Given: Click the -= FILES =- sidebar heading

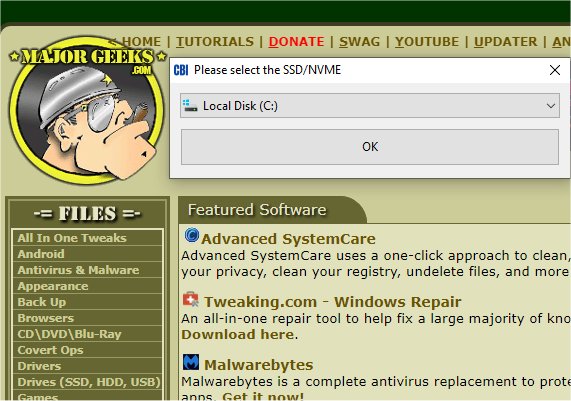Looking at the screenshot, I should (87, 213).
